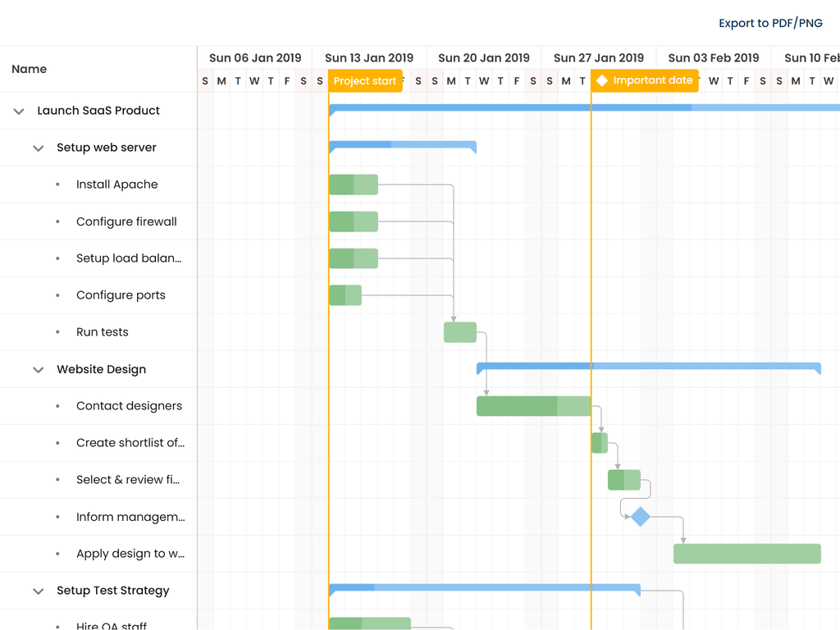This screenshot has height=630, width=840.
Task: Click the Setup web server summary bar
Action: point(402,145)
